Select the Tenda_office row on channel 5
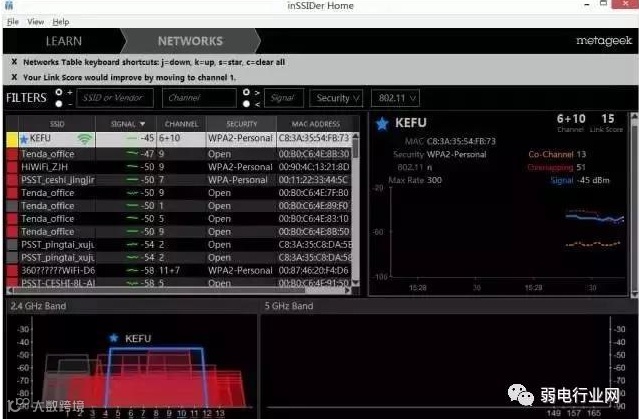Image resolution: width=639 pixels, height=419 pixels. (x=179, y=219)
